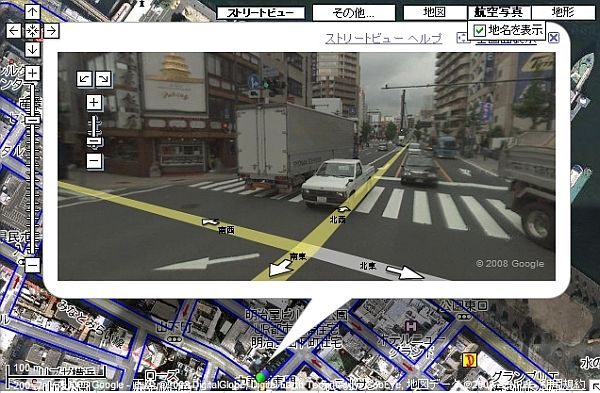Screen dimensions: 600x393
Task: Pan the map right using the right arrow
Action: pyautogui.click(x=51, y=31)
